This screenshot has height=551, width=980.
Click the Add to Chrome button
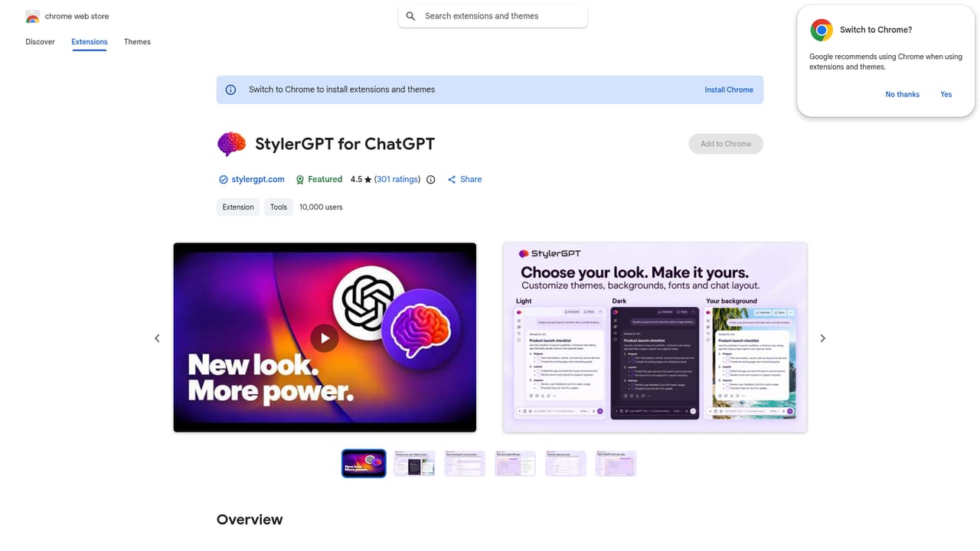(726, 144)
